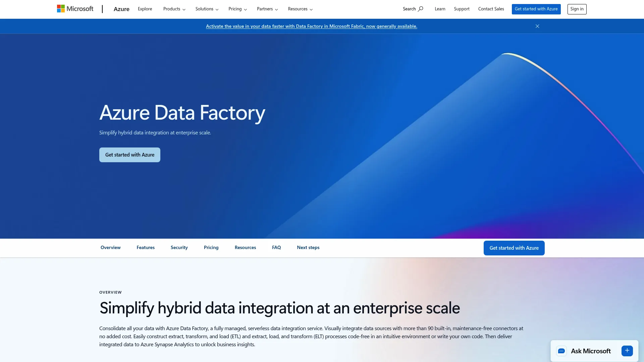Click the Search magnifier icon
The width and height of the screenshot is (644, 362).
[420, 9]
